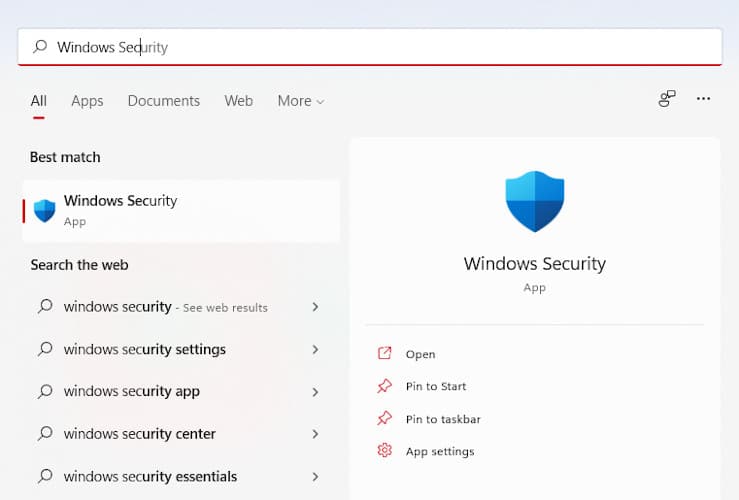The height and width of the screenshot is (500, 739).
Task: Open windows security web results suggestion
Action: coord(179,307)
